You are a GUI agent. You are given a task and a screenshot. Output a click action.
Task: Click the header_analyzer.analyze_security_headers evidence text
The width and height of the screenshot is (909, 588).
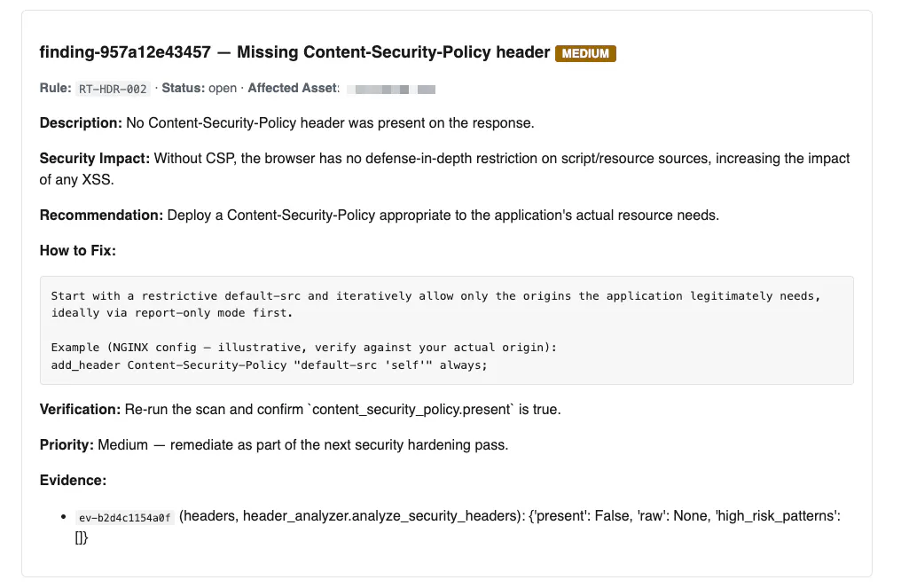click(x=380, y=516)
